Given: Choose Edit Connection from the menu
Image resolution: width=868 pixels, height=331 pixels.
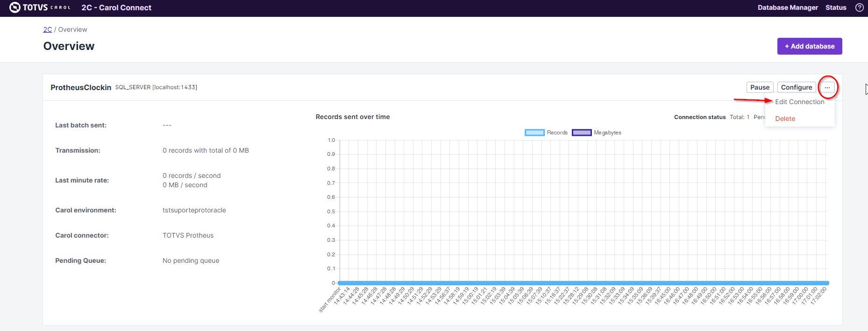Looking at the screenshot, I should click(x=799, y=102).
